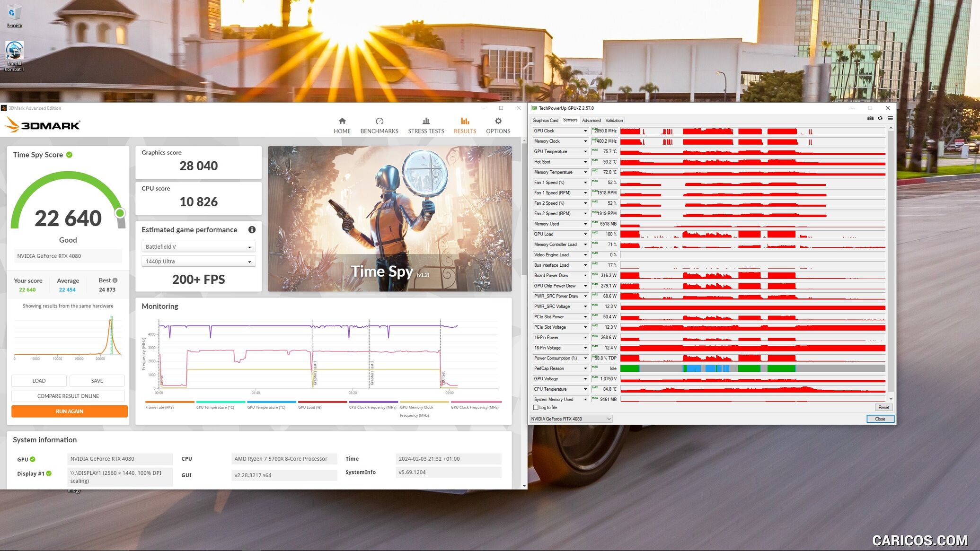
Task: Select the Mortal Kombat 1 desktop shortcut
Action: coord(14,56)
